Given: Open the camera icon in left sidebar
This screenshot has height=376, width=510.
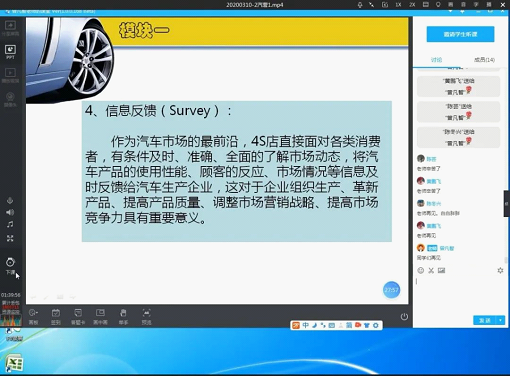Looking at the screenshot, I should coord(10,99).
